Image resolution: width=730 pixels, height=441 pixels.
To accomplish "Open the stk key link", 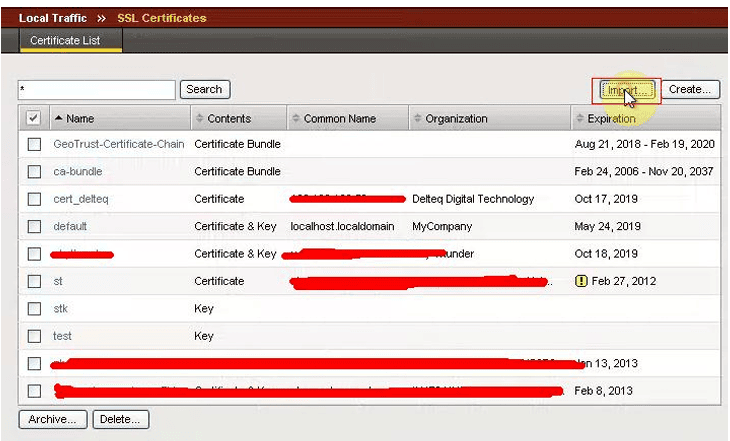I will (60, 309).
